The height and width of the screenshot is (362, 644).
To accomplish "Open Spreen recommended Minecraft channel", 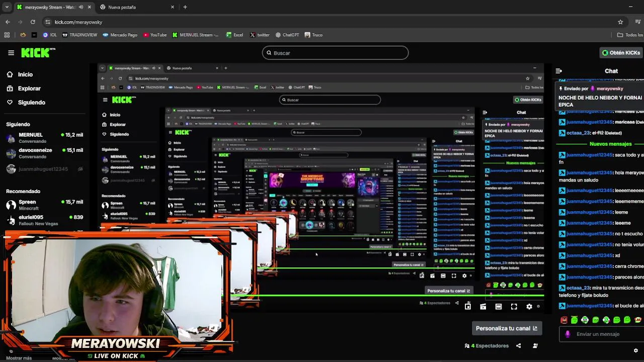I will tap(44, 205).
